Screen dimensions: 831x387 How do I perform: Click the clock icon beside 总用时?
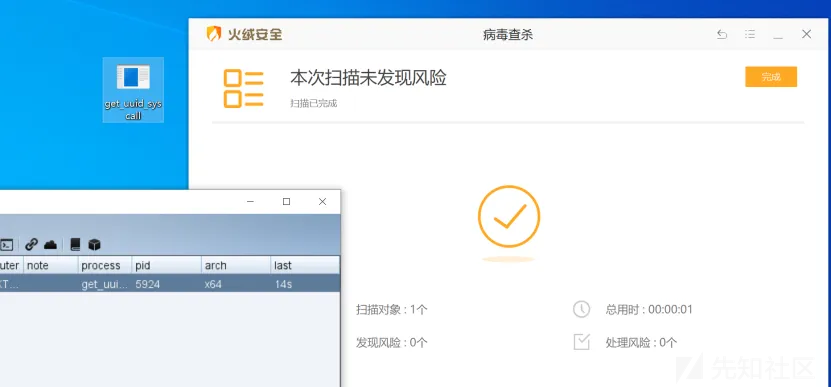coord(581,309)
